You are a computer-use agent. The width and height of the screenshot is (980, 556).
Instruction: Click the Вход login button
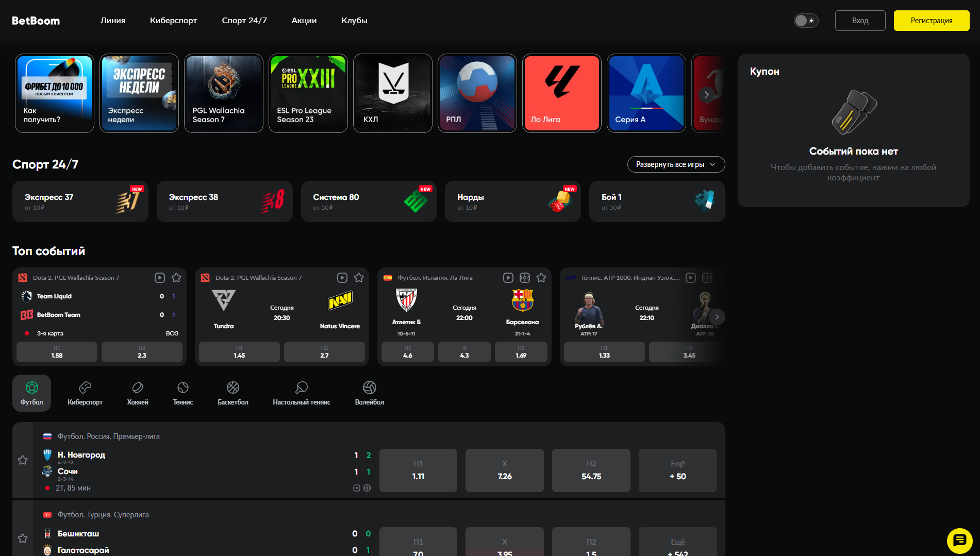tap(860, 21)
